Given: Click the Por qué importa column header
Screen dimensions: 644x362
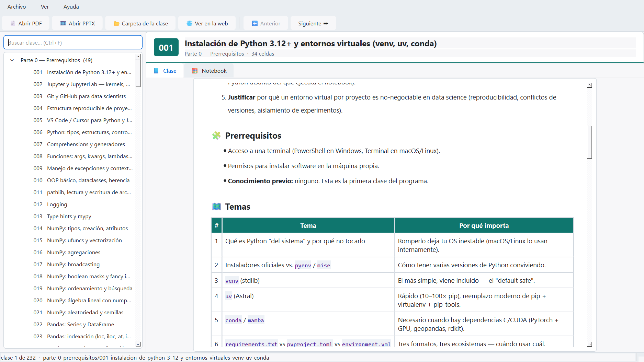Looking at the screenshot, I should pos(484,225).
